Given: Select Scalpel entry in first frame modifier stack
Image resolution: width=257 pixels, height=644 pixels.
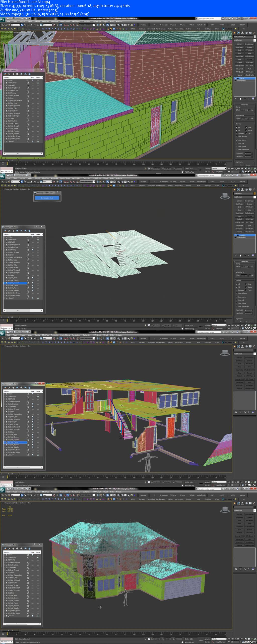Looking at the screenshot, I should pos(245,78).
